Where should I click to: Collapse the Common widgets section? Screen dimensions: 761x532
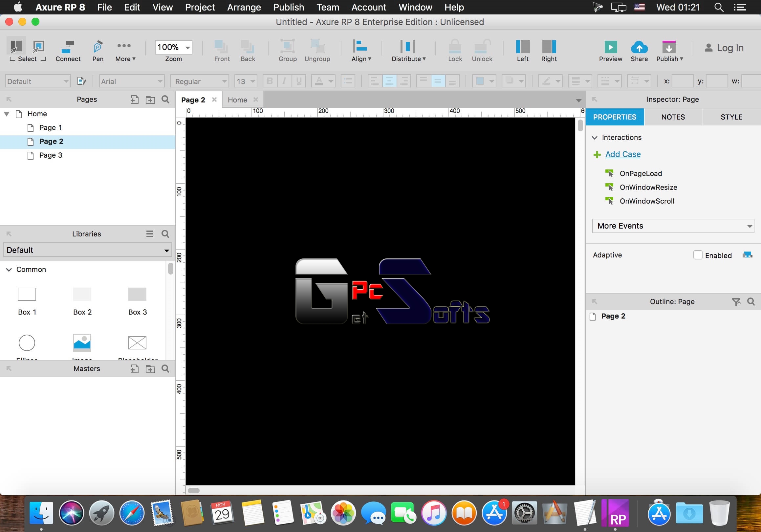9,270
